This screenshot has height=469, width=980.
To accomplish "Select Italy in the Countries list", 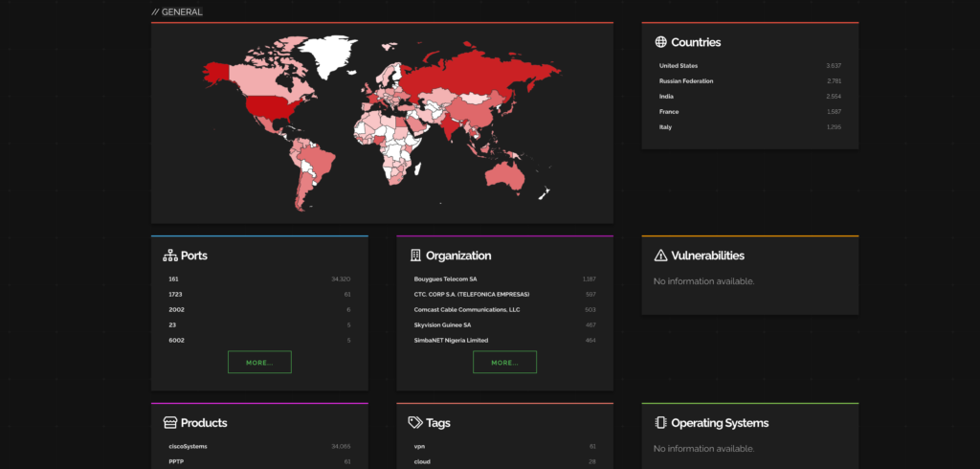I will pos(666,127).
